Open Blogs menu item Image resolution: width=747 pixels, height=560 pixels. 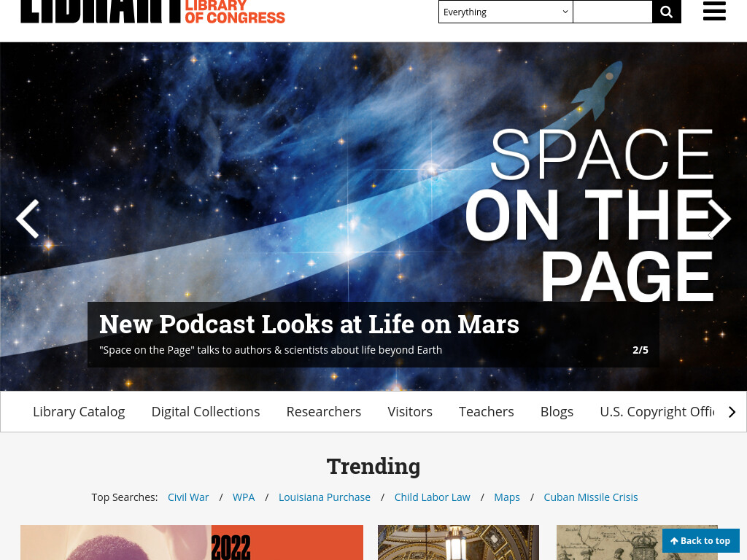coord(557,411)
